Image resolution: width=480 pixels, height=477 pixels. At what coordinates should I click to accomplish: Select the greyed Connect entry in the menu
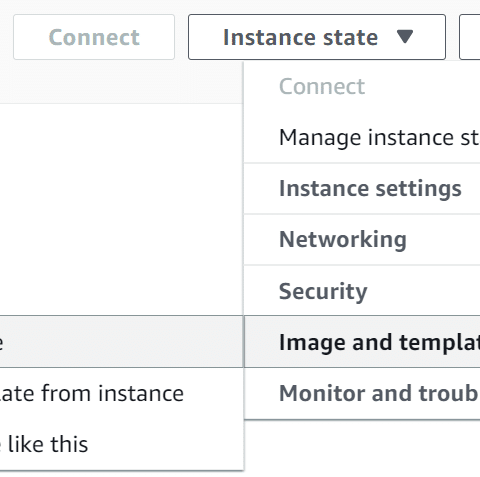362,87
